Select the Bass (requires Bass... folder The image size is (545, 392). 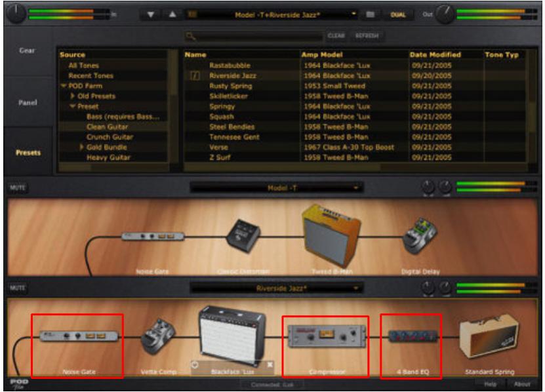coord(123,117)
